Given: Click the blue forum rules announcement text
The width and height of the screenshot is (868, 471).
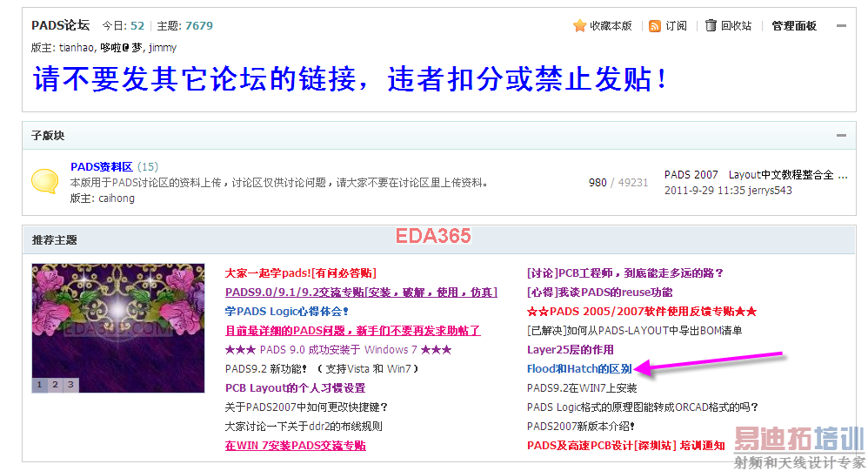Looking at the screenshot, I should 350,78.
